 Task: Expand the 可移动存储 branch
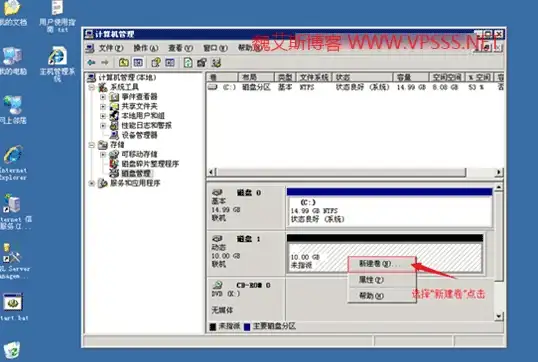tap(103, 154)
